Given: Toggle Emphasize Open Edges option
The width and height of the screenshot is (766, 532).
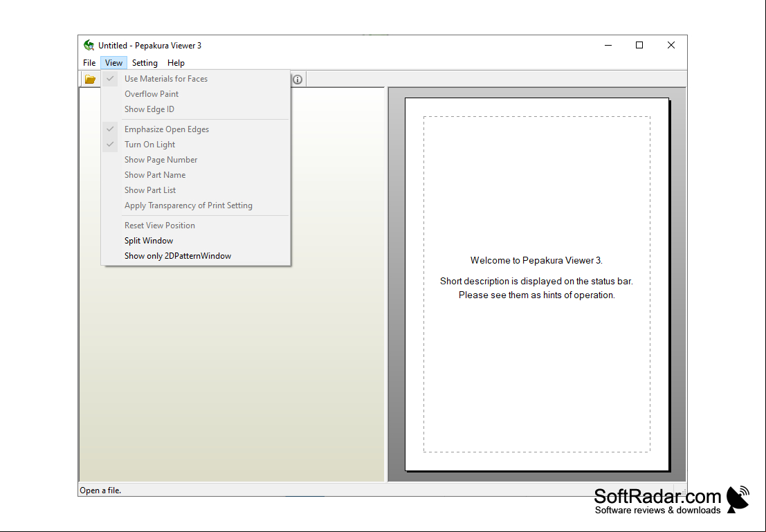Looking at the screenshot, I should [195, 129].
